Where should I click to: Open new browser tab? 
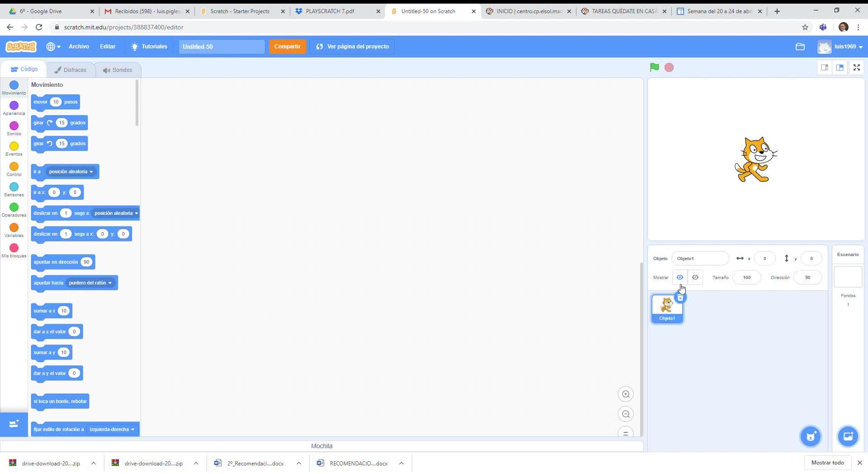pos(777,11)
